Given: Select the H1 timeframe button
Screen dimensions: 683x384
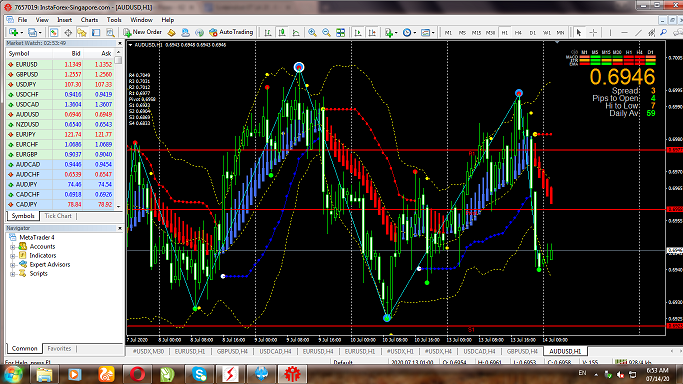Looking at the screenshot, I should pos(504,32).
